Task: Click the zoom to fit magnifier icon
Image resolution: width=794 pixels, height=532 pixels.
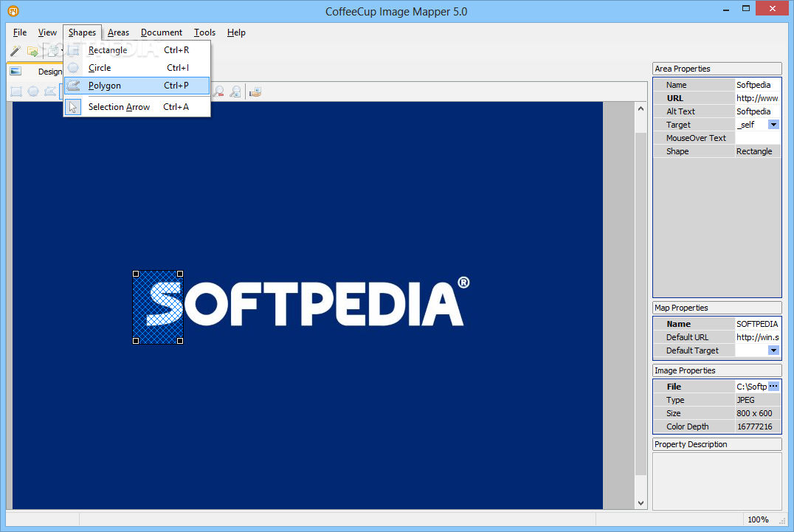Action: [x=235, y=91]
